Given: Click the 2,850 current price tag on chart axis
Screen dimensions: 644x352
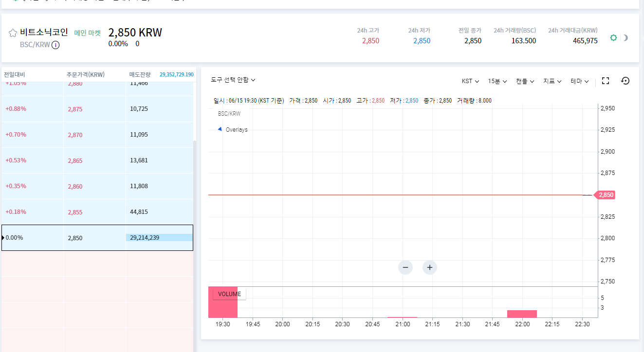Looking at the screenshot, I should (x=605, y=195).
